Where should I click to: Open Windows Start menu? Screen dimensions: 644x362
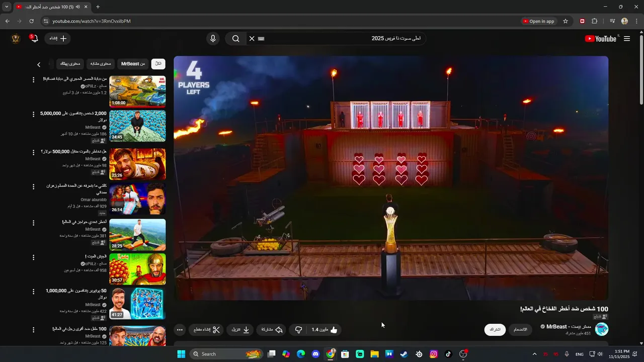181,354
